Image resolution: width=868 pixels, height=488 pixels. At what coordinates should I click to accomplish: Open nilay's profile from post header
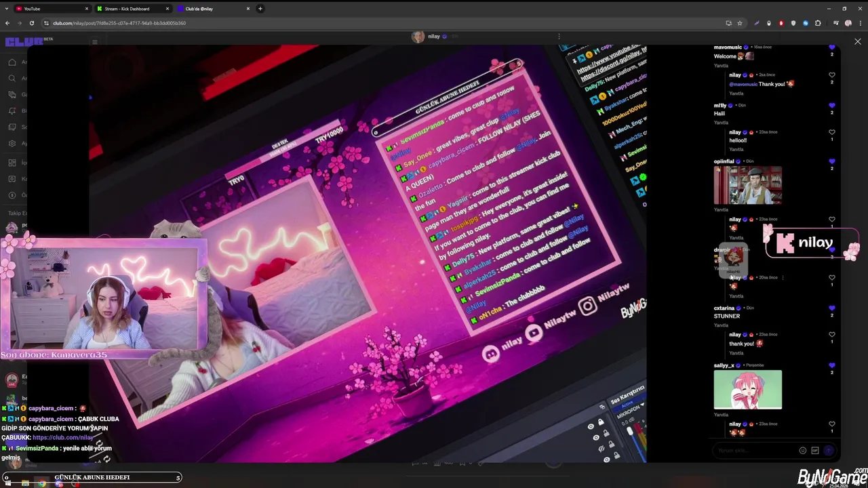pyautogui.click(x=434, y=36)
